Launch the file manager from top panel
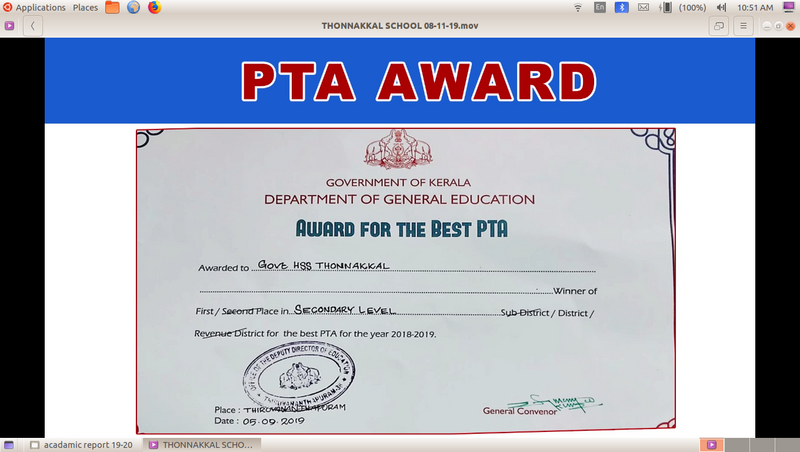This screenshot has width=800, height=452. coord(112,7)
